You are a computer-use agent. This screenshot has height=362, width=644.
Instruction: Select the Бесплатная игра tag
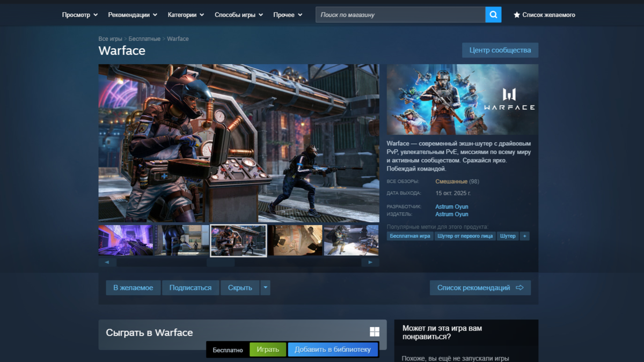tap(410, 236)
